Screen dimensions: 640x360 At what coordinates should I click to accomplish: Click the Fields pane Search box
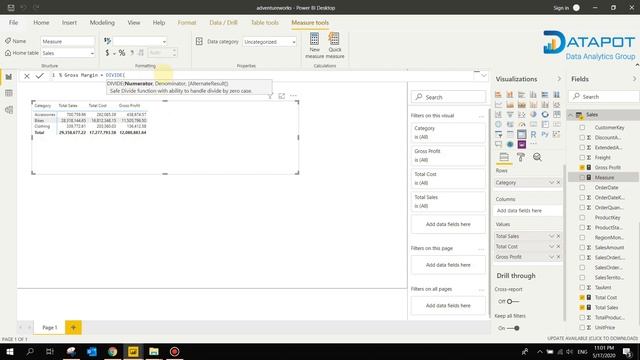click(604, 97)
